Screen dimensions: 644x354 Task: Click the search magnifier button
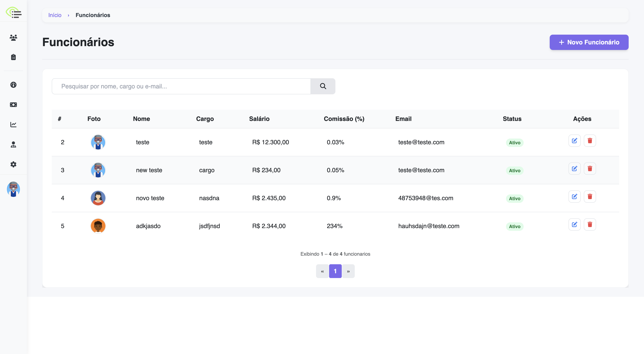click(323, 86)
